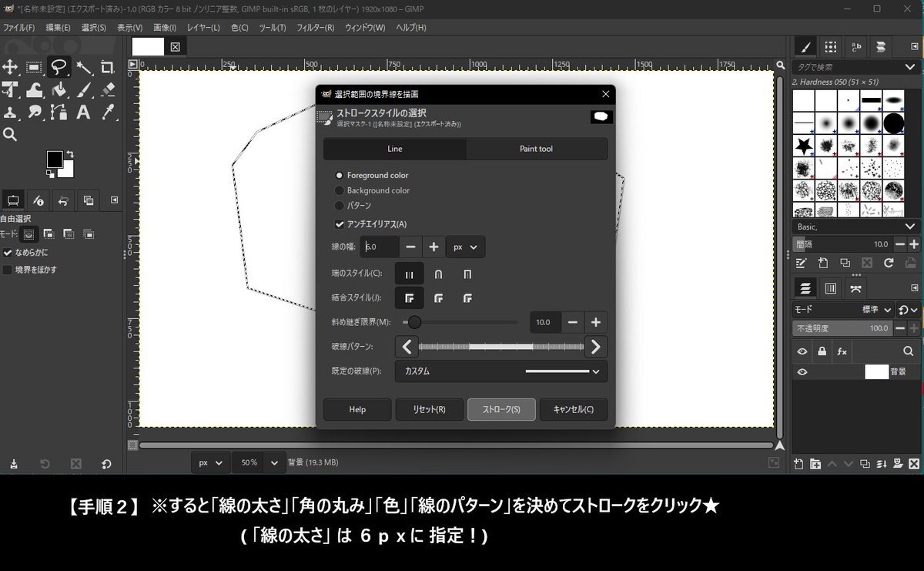Open the layer モード 標準 dropdown
924x571 pixels.
(x=843, y=310)
